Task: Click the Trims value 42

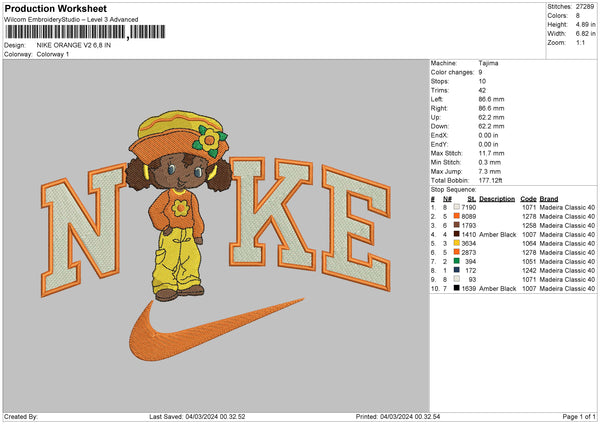Action: [x=482, y=90]
